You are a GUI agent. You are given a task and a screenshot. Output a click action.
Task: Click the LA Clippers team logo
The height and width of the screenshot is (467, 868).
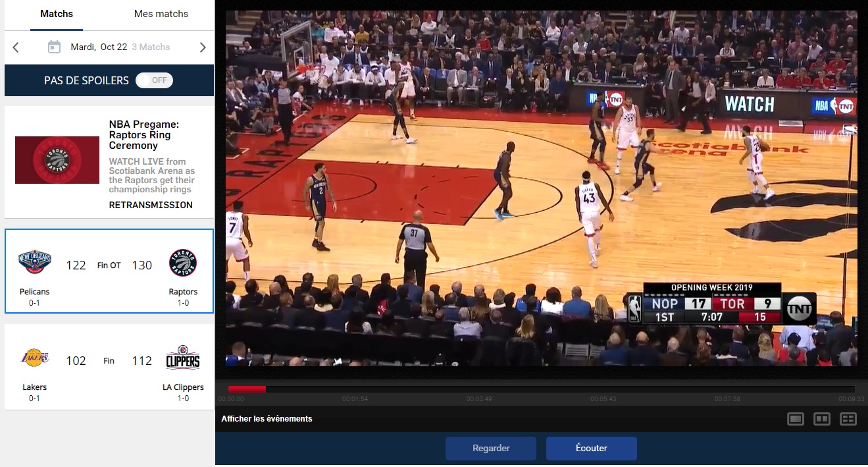pos(182,358)
